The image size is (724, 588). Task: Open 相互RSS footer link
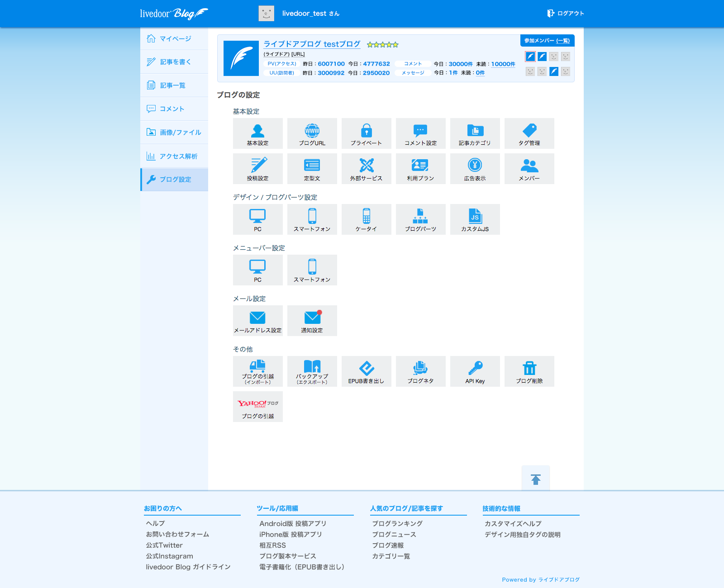(x=272, y=545)
